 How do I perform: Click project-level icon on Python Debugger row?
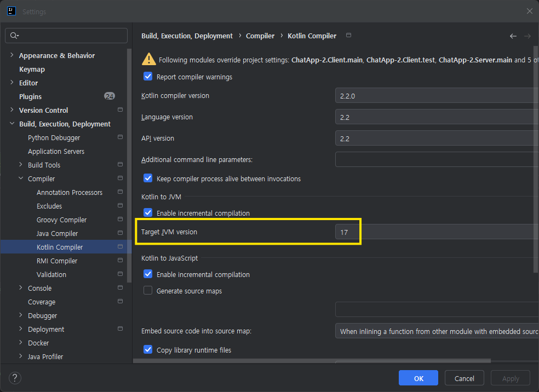click(x=120, y=137)
